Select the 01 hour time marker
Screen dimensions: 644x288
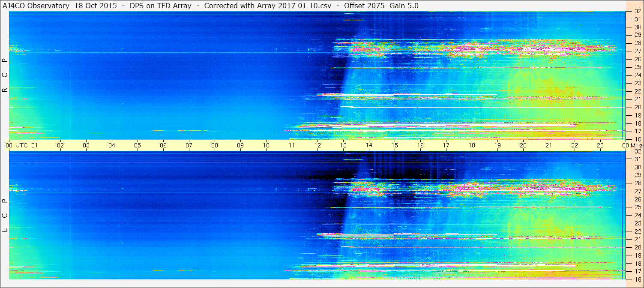(35, 145)
